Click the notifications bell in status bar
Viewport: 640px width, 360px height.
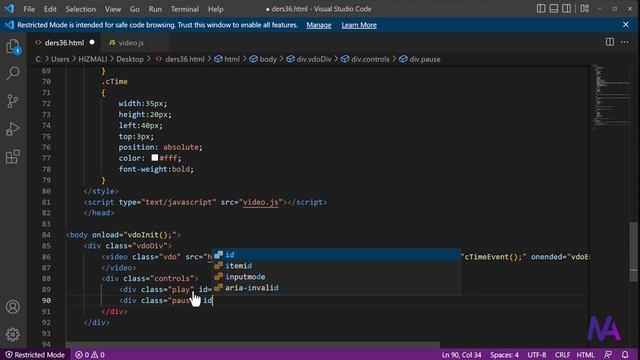[x=625, y=354]
